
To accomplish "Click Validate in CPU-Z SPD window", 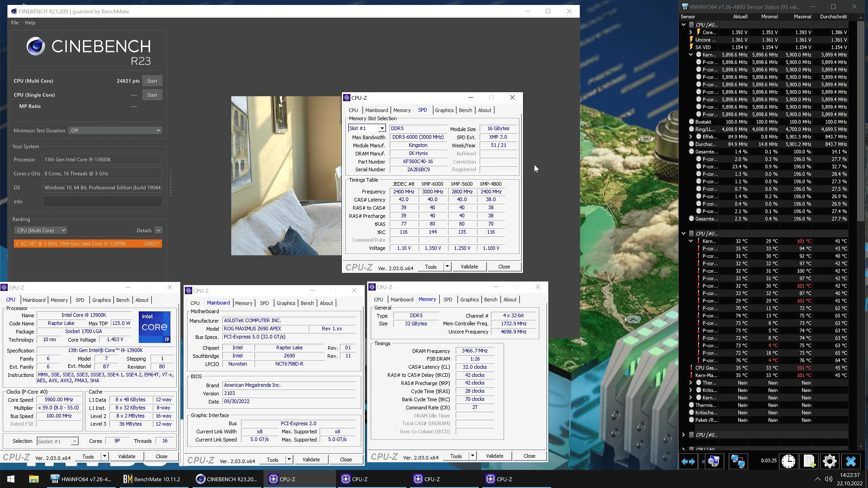I will [469, 267].
